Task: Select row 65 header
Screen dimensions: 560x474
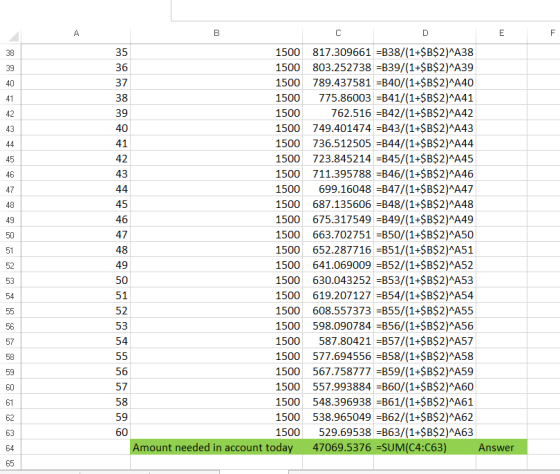Action: 10,463
